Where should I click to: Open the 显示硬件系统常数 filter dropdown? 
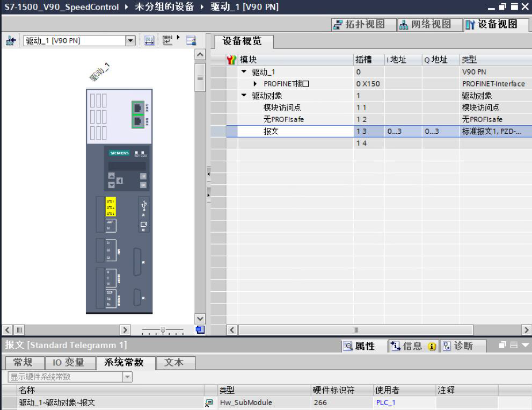click(127, 377)
